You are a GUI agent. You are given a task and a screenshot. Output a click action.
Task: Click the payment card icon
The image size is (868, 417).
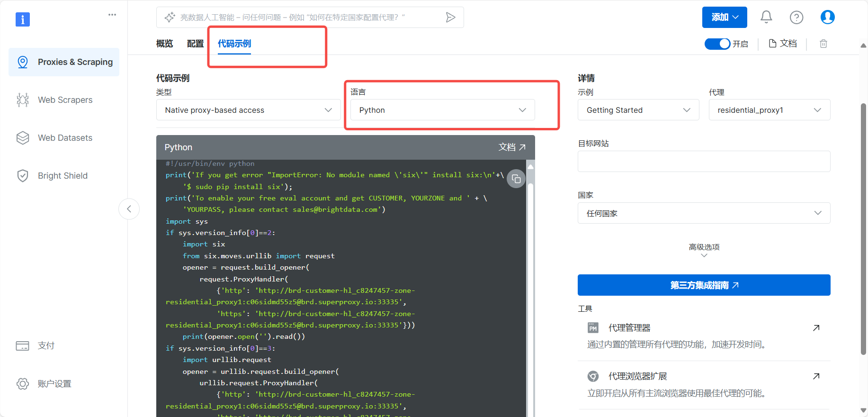click(23, 346)
